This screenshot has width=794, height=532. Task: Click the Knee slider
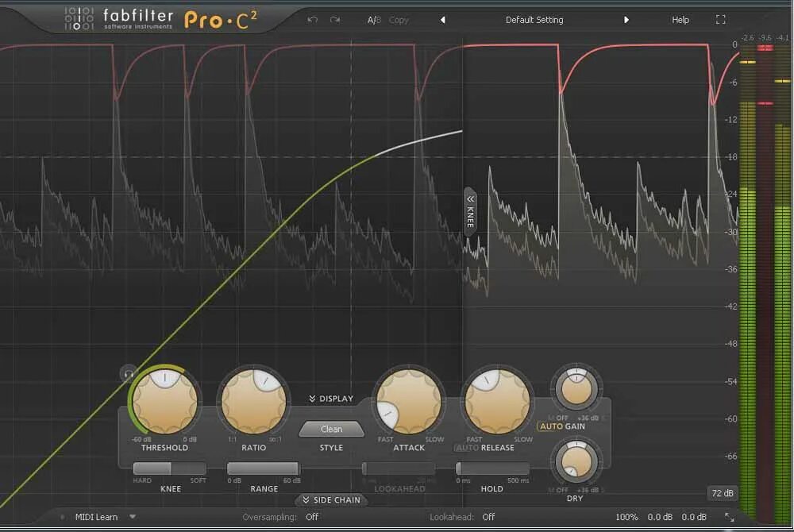[x=170, y=468]
